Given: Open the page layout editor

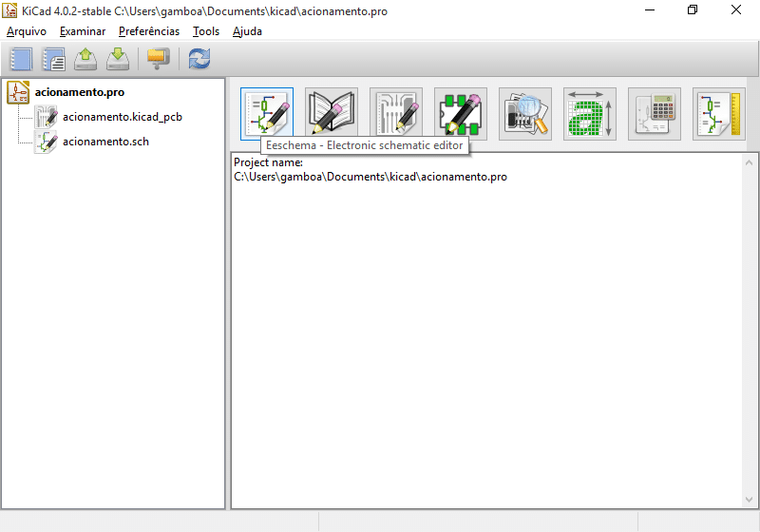Looking at the screenshot, I should 719,114.
